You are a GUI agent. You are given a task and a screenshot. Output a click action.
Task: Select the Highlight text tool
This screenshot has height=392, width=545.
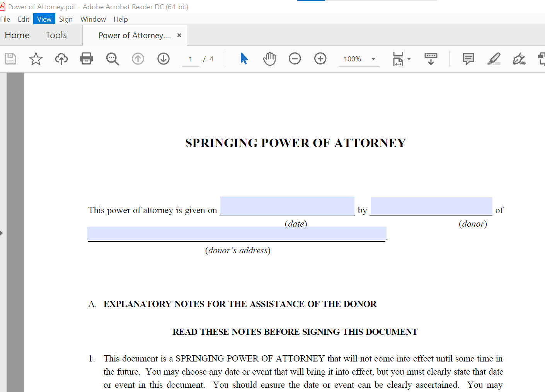(494, 59)
